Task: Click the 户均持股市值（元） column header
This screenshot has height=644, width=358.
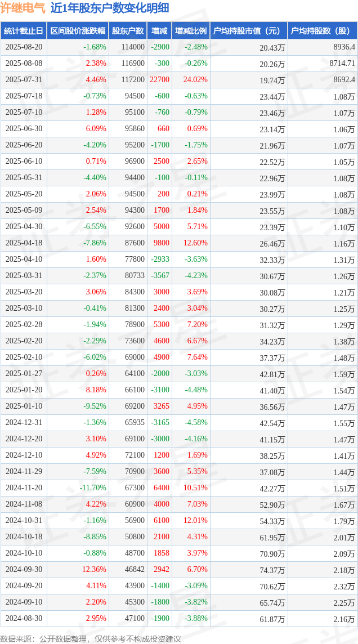Action: pos(249,30)
